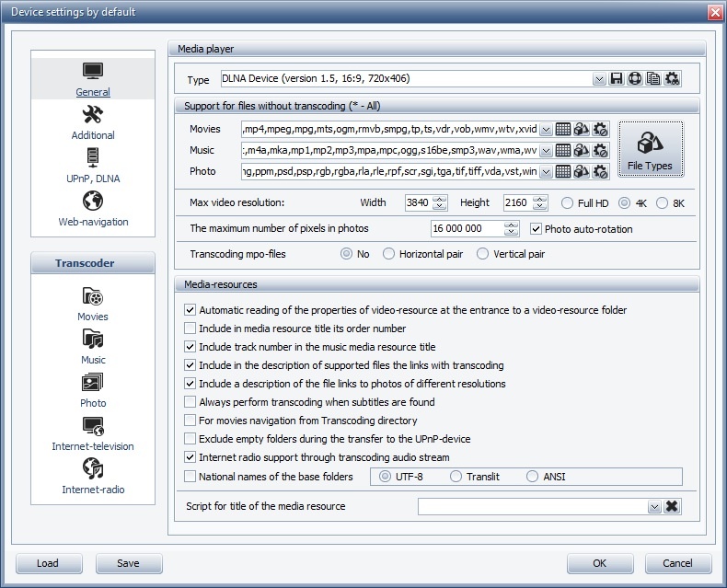Open the grid table icon for Photo
Screen dimensions: 727x588
[563, 171]
